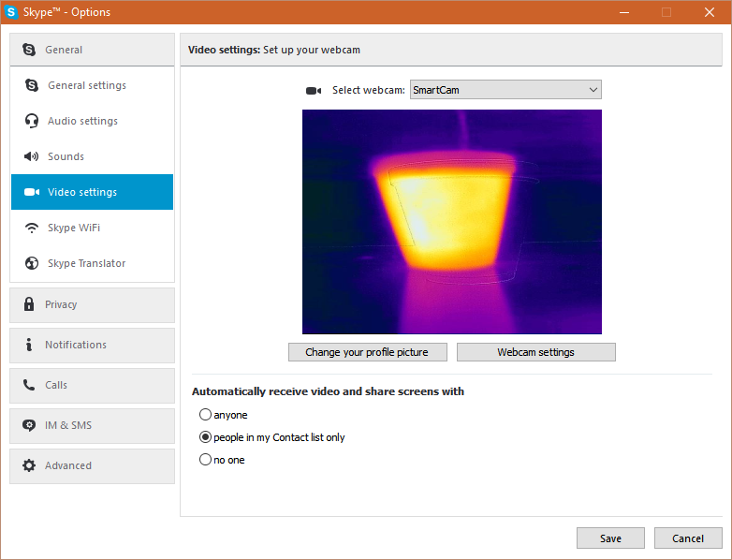Click the Skype icon beside General

coord(29,50)
